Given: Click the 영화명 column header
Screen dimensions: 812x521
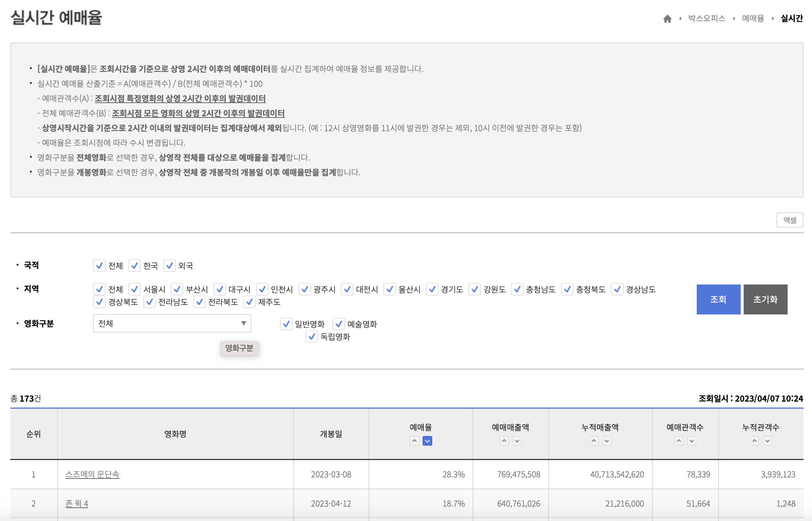Looking at the screenshot, I should [175, 434].
